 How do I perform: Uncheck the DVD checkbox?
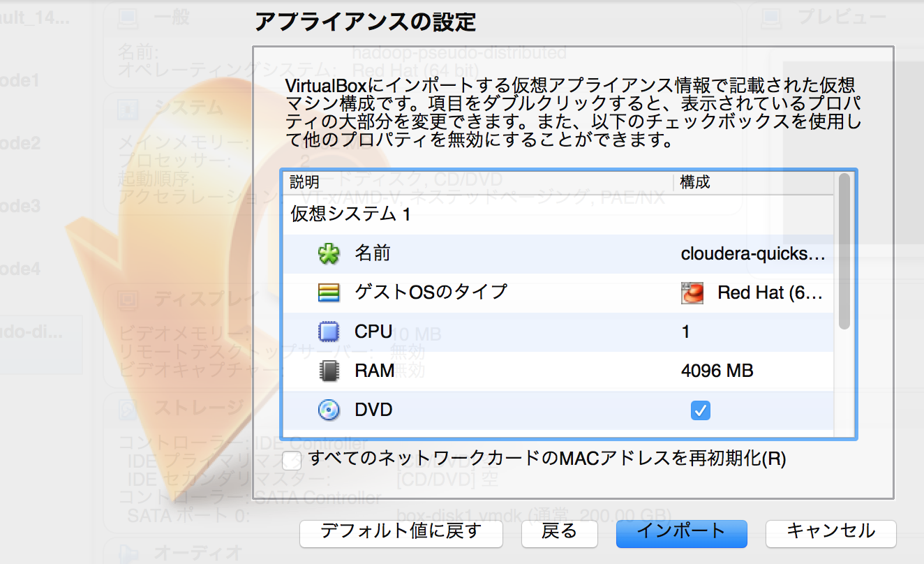tap(700, 410)
